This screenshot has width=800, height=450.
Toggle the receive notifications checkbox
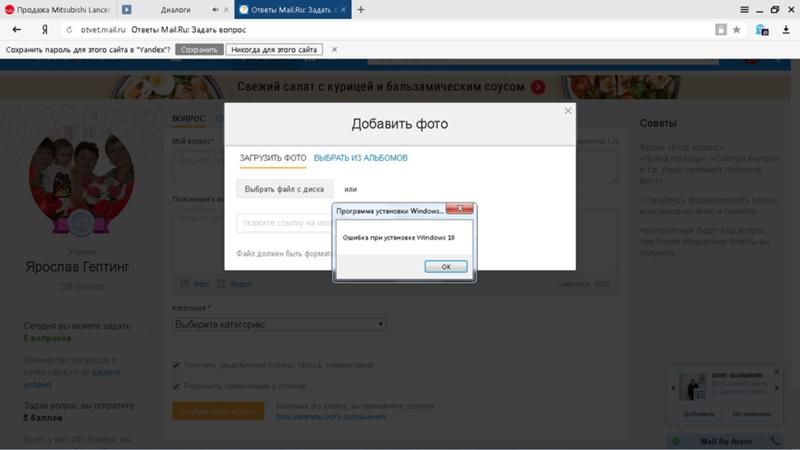(176, 365)
